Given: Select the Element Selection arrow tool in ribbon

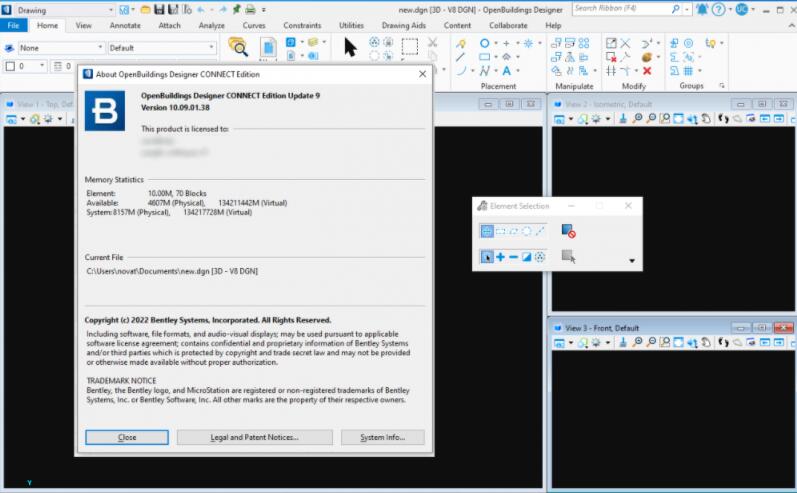Looking at the screenshot, I should coord(350,47).
